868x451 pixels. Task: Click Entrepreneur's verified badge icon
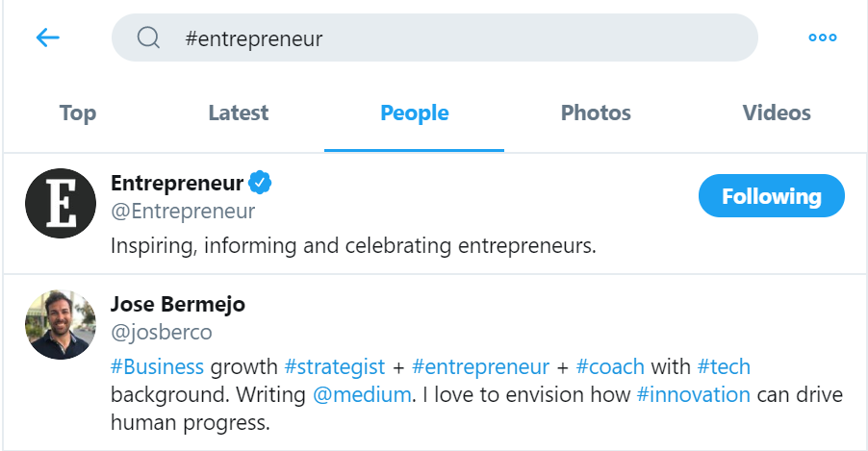(260, 182)
